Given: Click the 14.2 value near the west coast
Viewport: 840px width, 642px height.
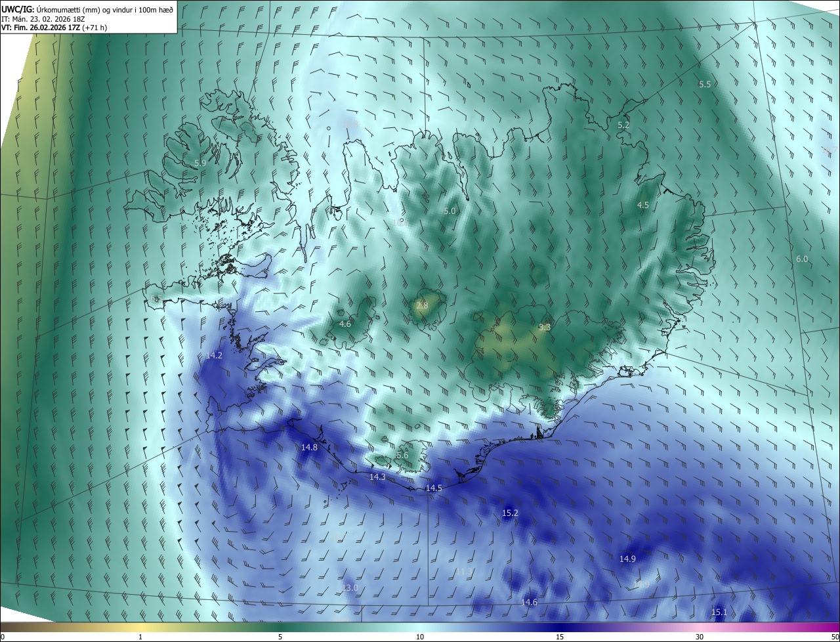Looking at the screenshot, I should pyautogui.click(x=214, y=355).
